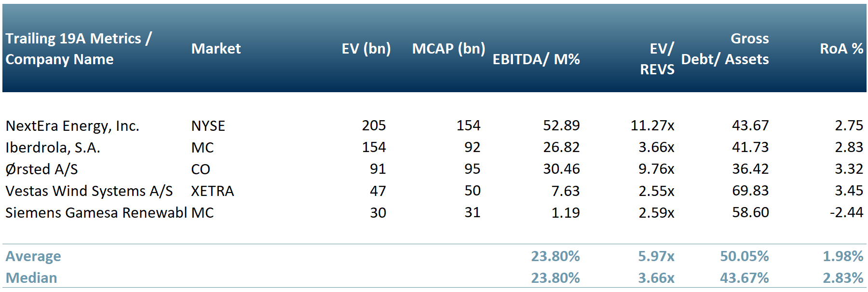Select the Iberdrola, S.A. row label
The width and height of the screenshot is (868, 292).
pyautogui.click(x=53, y=148)
